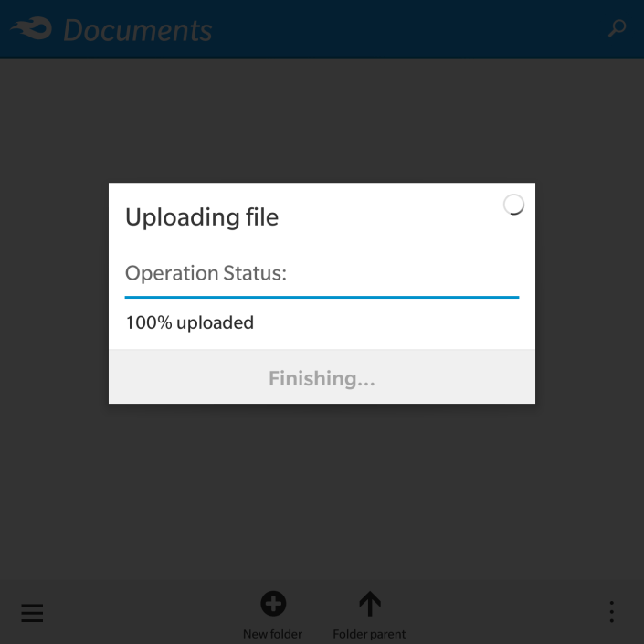Click the Uploading file dialog title
This screenshot has width=644, height=644.
(202, 216)
